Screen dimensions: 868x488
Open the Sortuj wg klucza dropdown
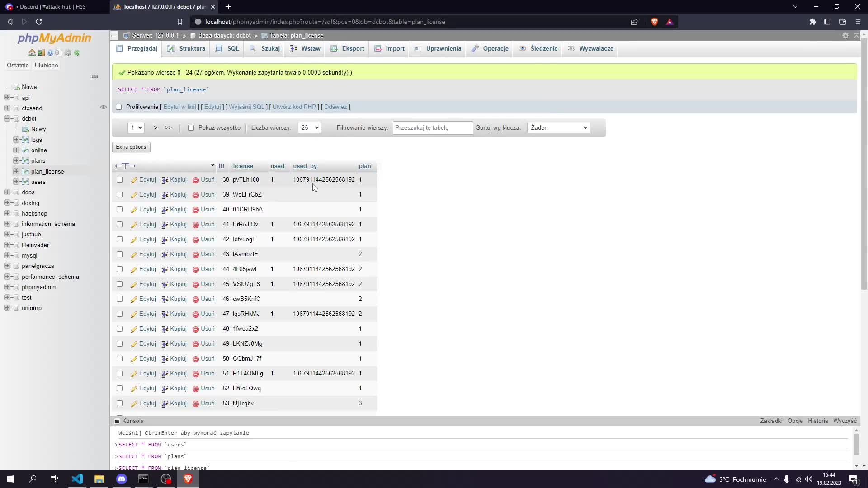tap(558, 127)
